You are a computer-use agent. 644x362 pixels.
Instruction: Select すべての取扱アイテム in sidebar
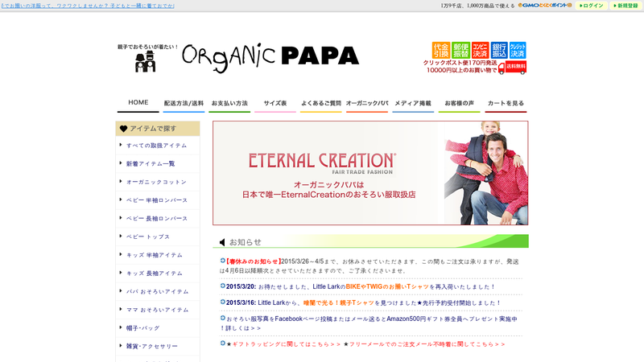156,146
